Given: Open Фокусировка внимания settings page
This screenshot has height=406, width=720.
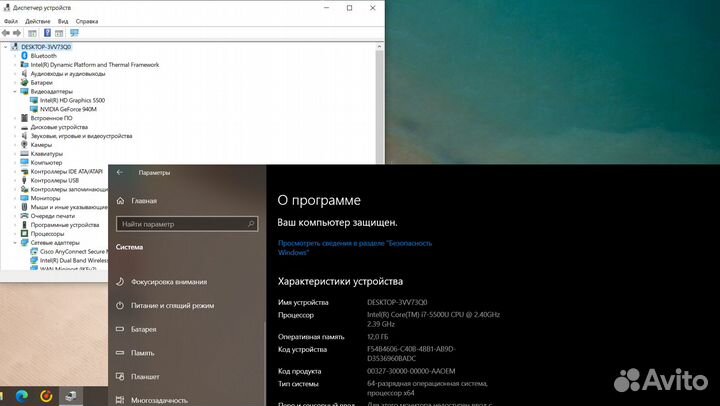Looking at the screenshot, I should [x=168, y=281].
